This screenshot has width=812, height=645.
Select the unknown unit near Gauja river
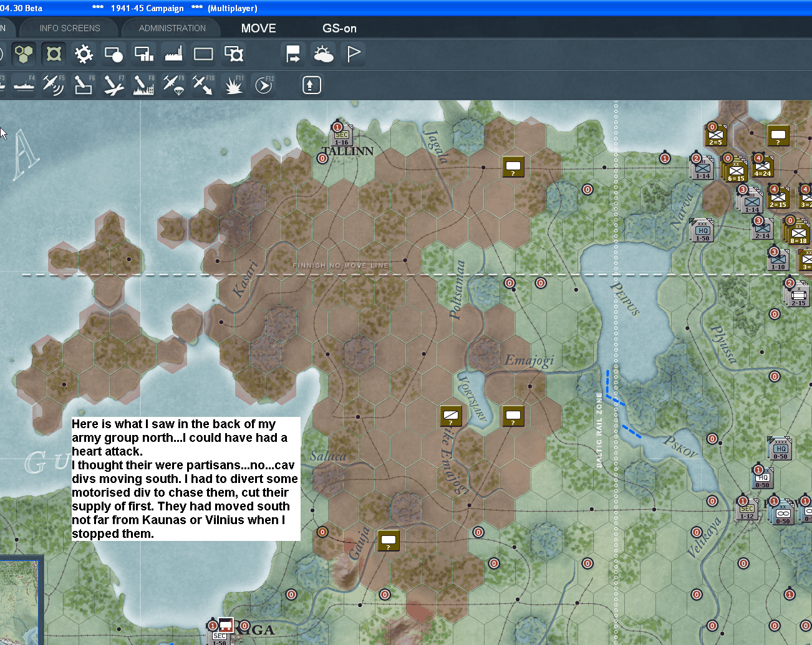389,540
